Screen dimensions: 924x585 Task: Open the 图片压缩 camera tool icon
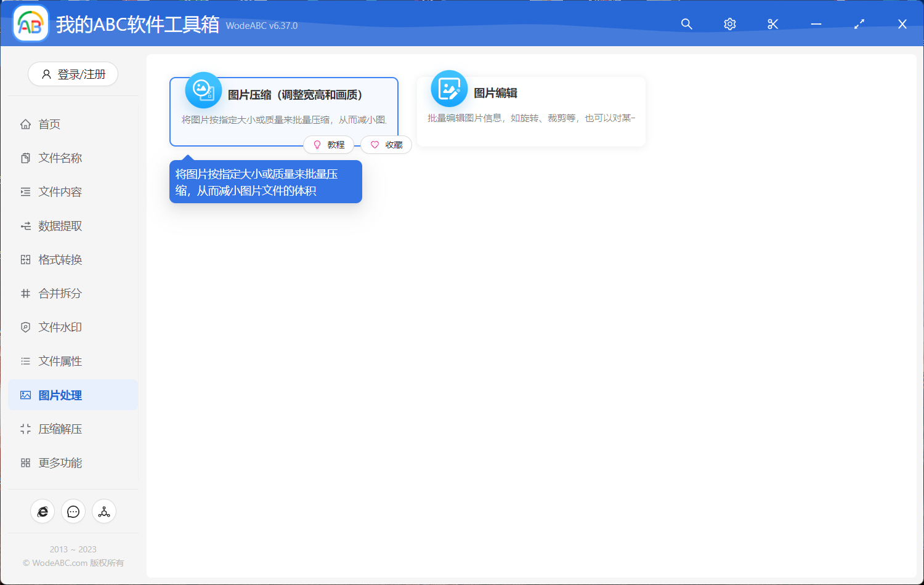(x=203, y=89)
